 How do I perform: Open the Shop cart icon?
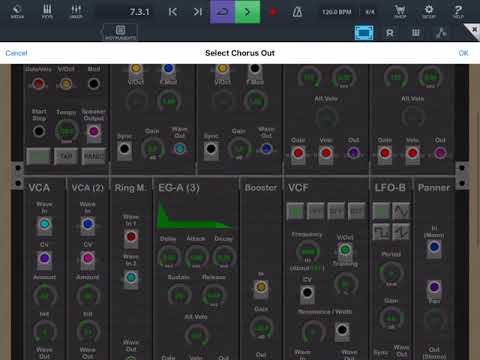click(400, 11)
